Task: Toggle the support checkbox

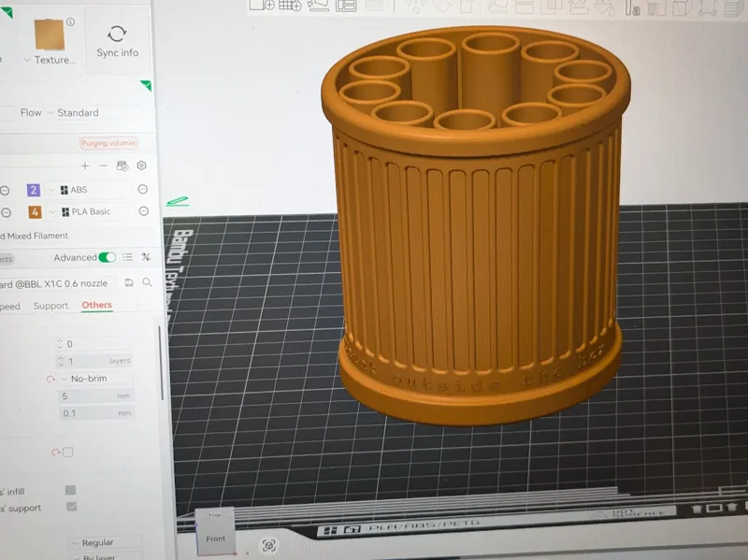Action: pos(72,507)
